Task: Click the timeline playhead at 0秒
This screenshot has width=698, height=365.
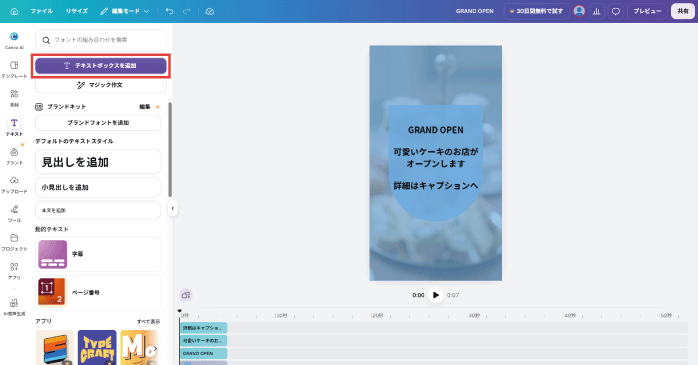Action: point(180,311)
